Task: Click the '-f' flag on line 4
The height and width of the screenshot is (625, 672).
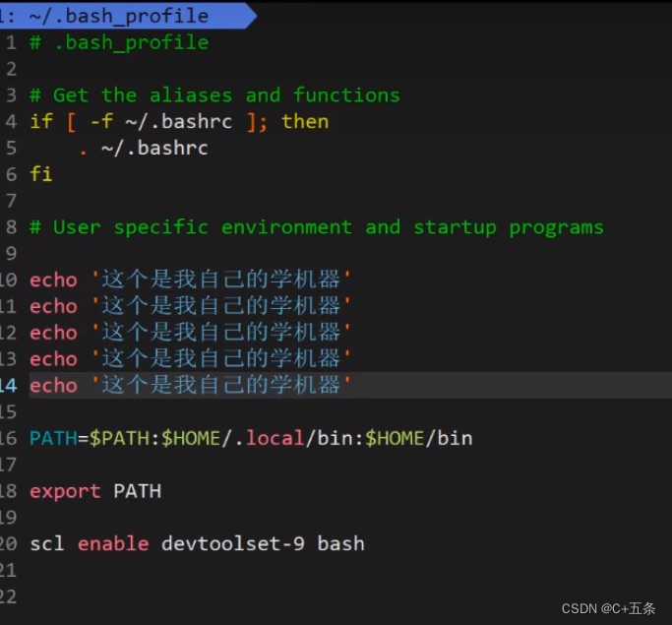Action: coord(101,121)
